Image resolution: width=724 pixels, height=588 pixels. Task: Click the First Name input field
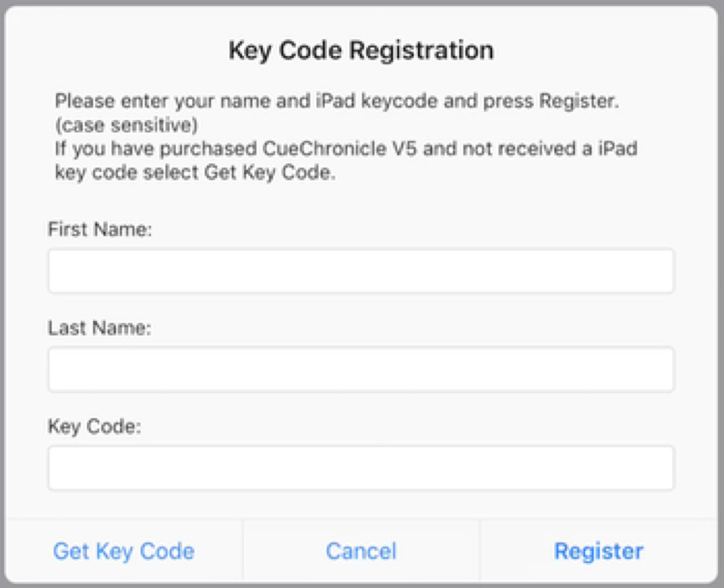click(361, 271)
